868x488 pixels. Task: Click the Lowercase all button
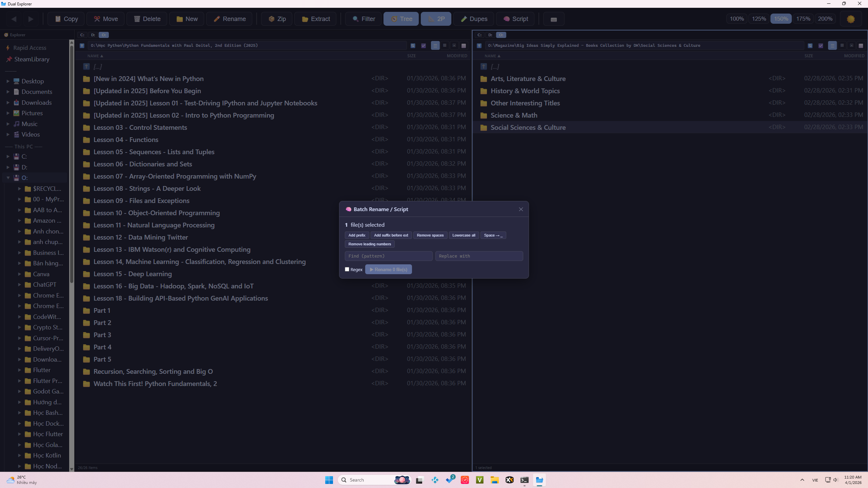(x=464, y=235)
